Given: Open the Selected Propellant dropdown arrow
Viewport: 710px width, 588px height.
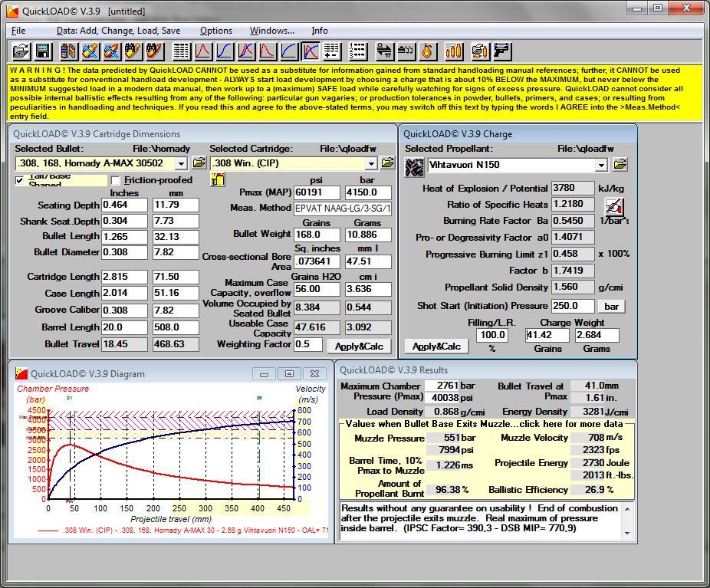Looking at the screenshot, I should 601,166.
